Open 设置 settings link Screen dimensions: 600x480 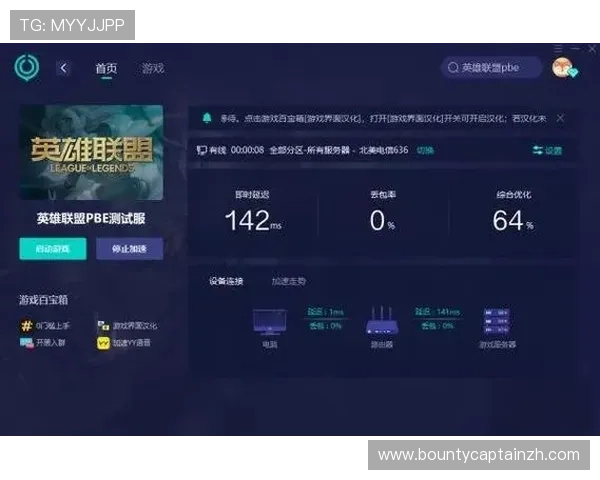tap(553, 150)
